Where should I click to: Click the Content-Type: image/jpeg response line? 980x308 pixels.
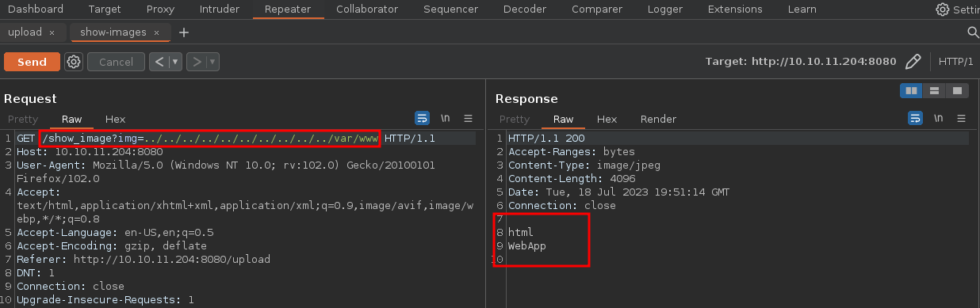tap(584, 165)
